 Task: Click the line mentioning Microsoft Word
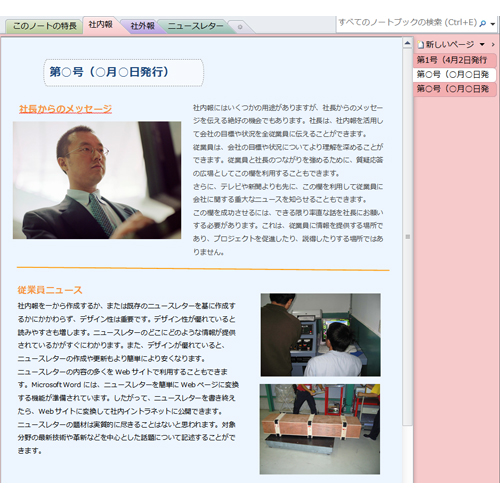[128, 385]
